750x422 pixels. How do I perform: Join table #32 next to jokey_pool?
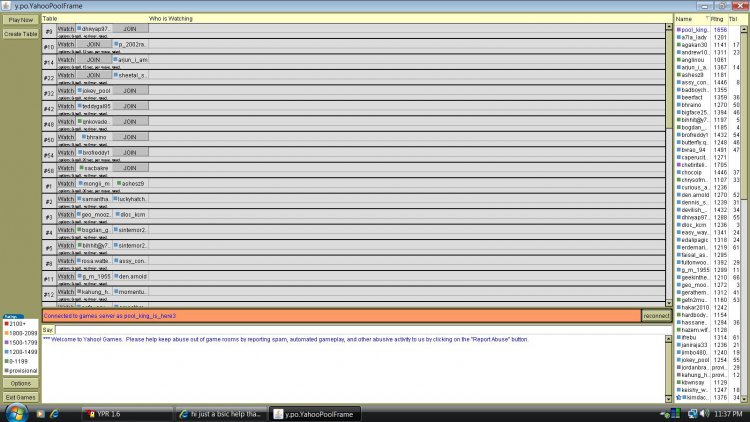130,90
